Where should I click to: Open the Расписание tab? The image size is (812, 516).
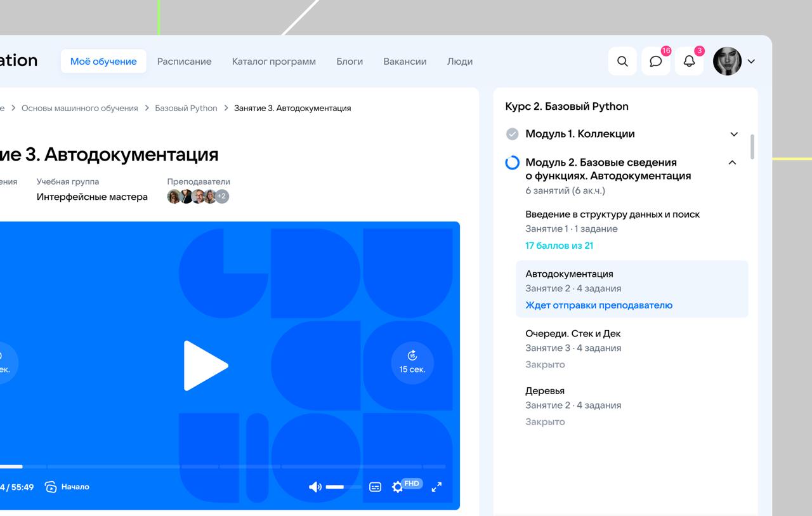[185, 62]
